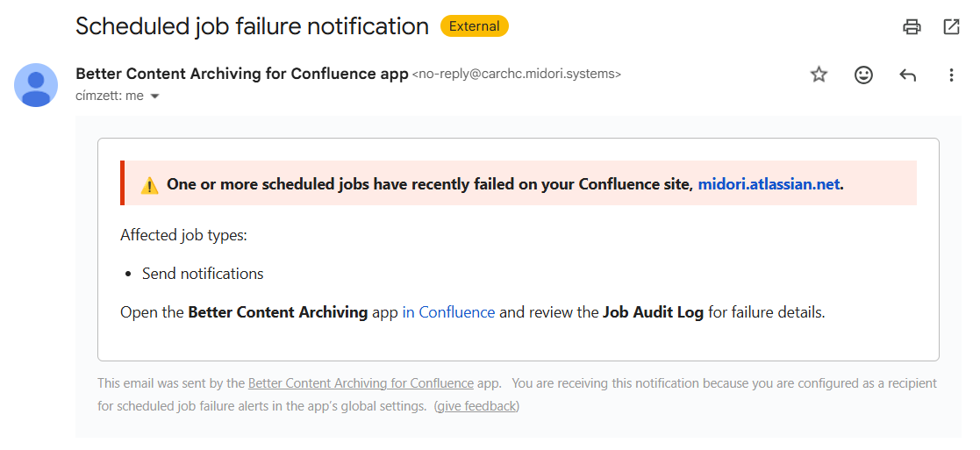Click the yellow External label
Viewport: 980px width, 450px height.
pos(475,26)
